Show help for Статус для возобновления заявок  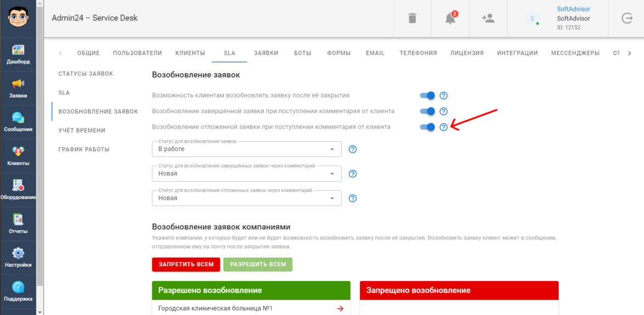353,149
